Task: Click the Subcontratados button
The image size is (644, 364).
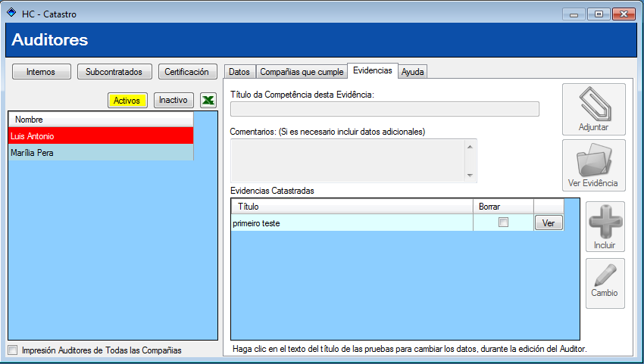Action: click(114, 71)
